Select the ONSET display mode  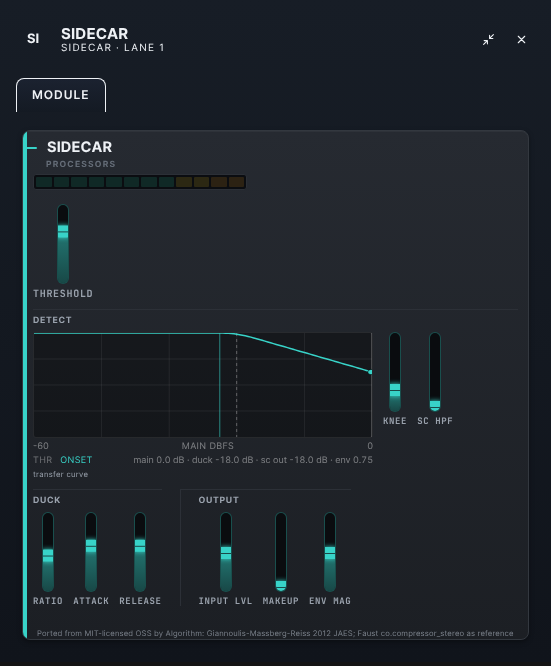pos(76,460)
